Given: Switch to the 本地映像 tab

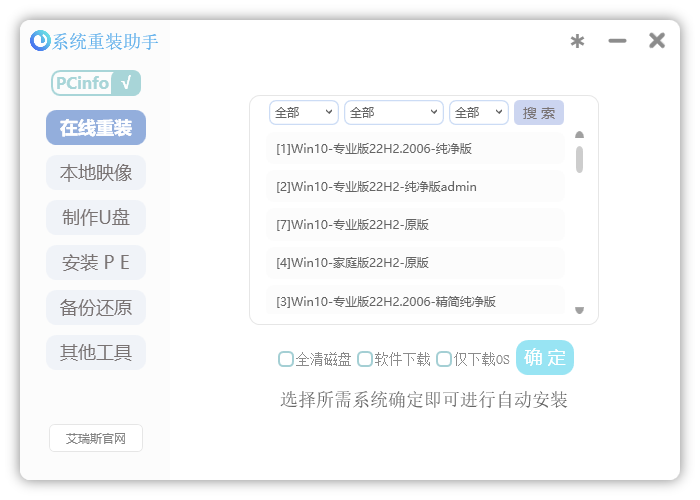Looking at the screenshot, I should coord(96,173).
